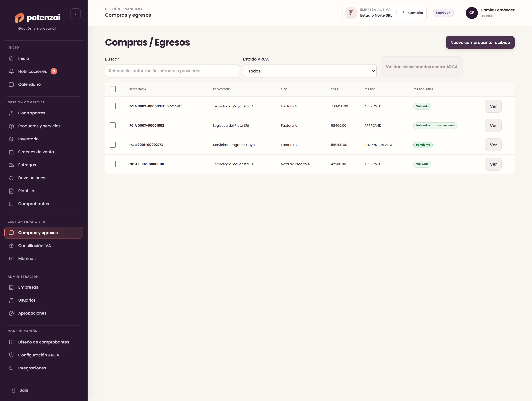Select Compras y egresos menu item
This screenshot has width=532, height=401.
coord(44,233)
